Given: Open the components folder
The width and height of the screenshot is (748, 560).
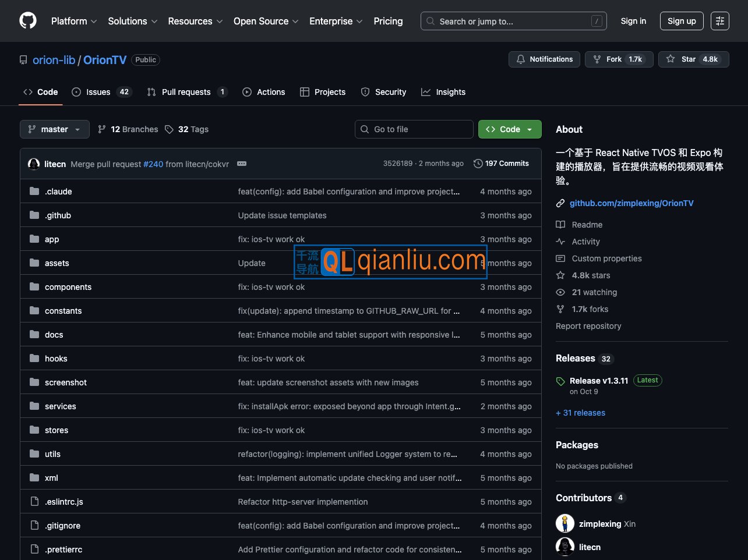Looking at the screenshot, I should pyautogui.click(x=68, y=287).
